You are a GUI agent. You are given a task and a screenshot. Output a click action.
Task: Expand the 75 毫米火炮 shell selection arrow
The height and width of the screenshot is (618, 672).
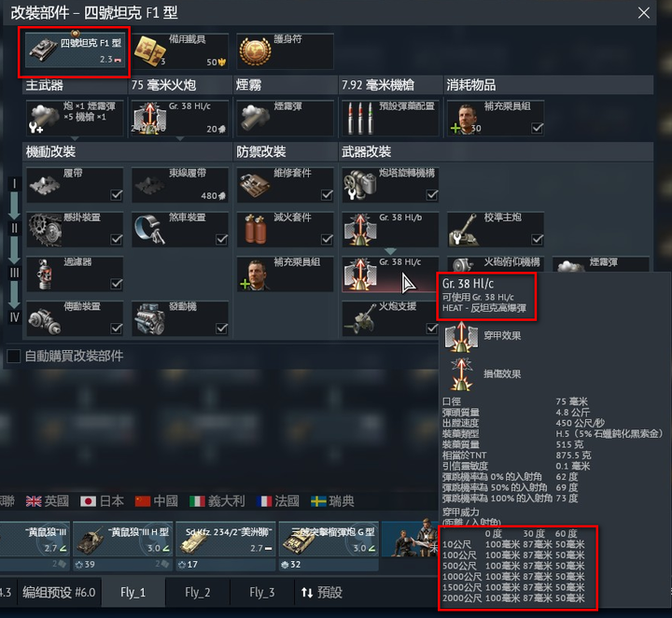[180, 139]
